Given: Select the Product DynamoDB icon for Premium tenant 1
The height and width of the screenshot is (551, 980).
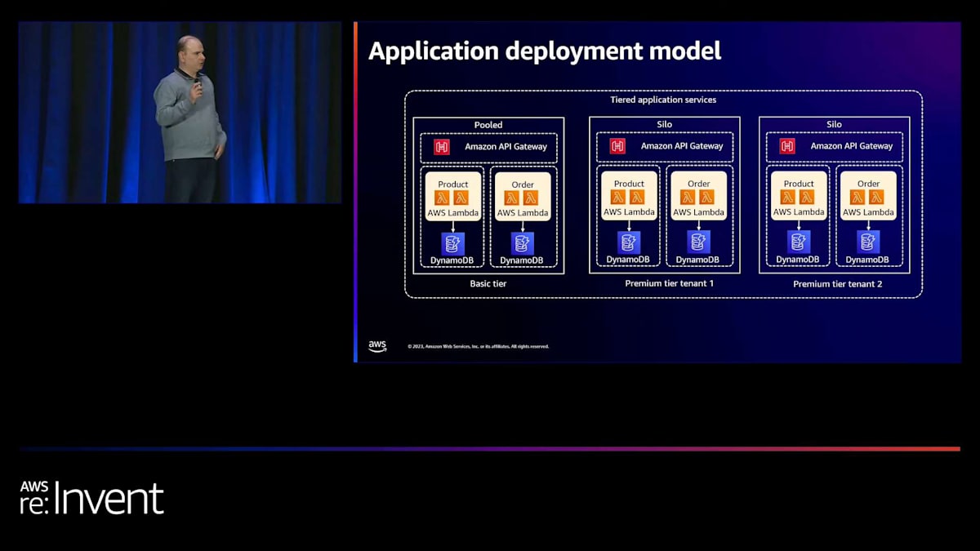Looking at the screenshot, I should point(629,242).
